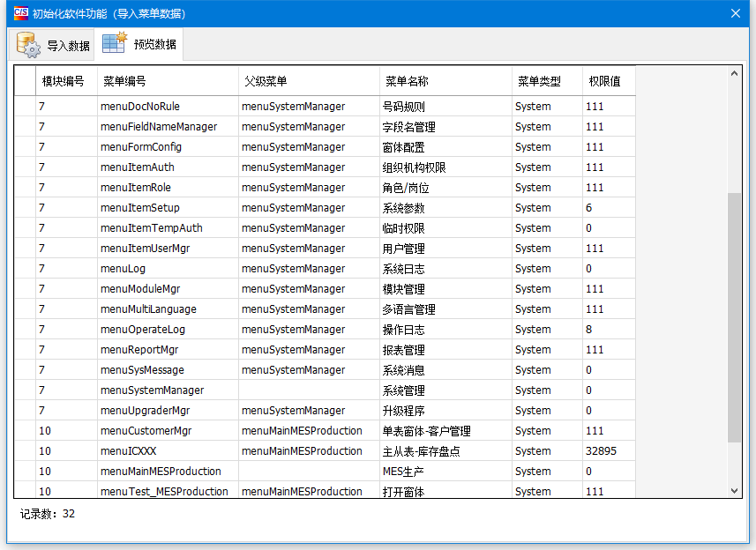Click the import data database icon
The height and width of the screenshot is (550, 756).
click(x=28, y=45)
